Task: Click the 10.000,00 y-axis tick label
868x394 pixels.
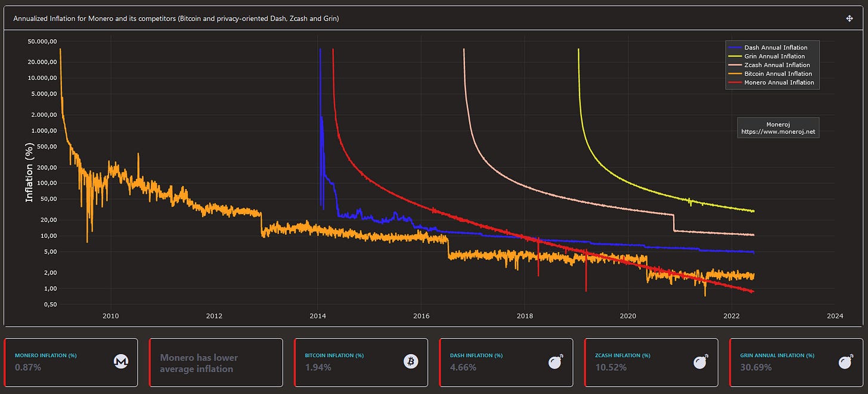Action: [x=43, y=78]
